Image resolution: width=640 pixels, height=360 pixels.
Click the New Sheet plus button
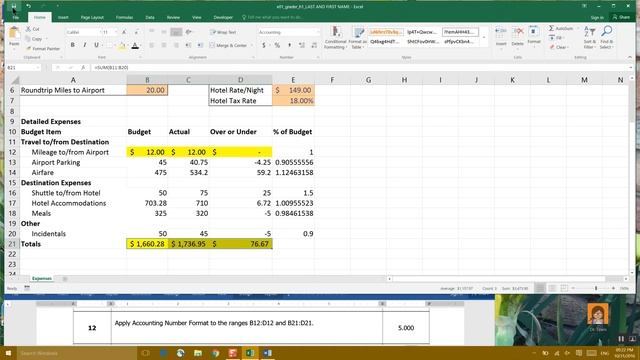[65, 279]
